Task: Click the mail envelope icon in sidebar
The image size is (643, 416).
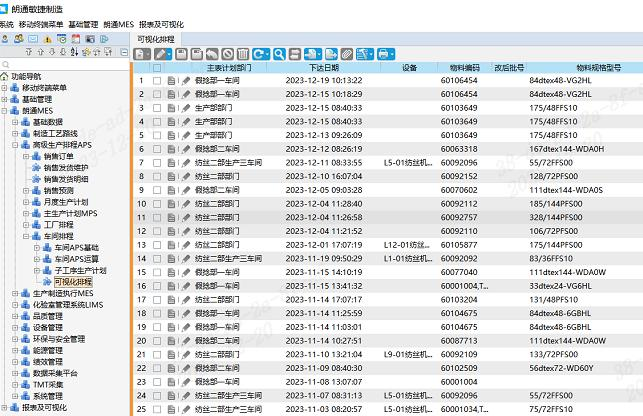Action: tap(34, 39)
